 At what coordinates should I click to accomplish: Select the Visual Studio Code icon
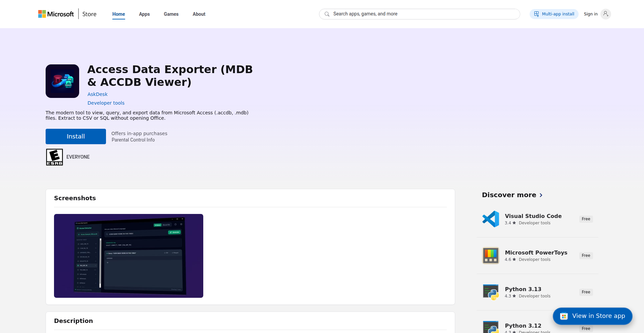(491, 219)
